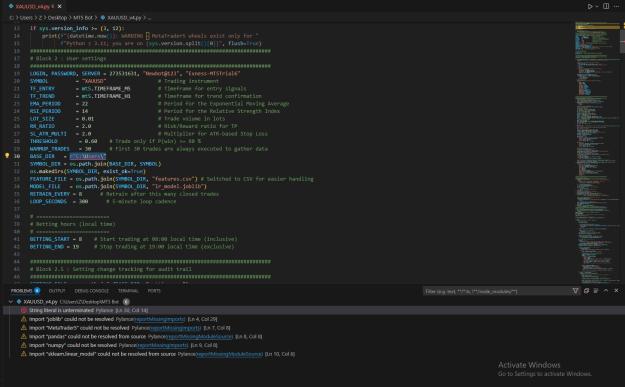625x387 pixels.
Task: Open the problems filter funnel options
Action: click(575, 291)
